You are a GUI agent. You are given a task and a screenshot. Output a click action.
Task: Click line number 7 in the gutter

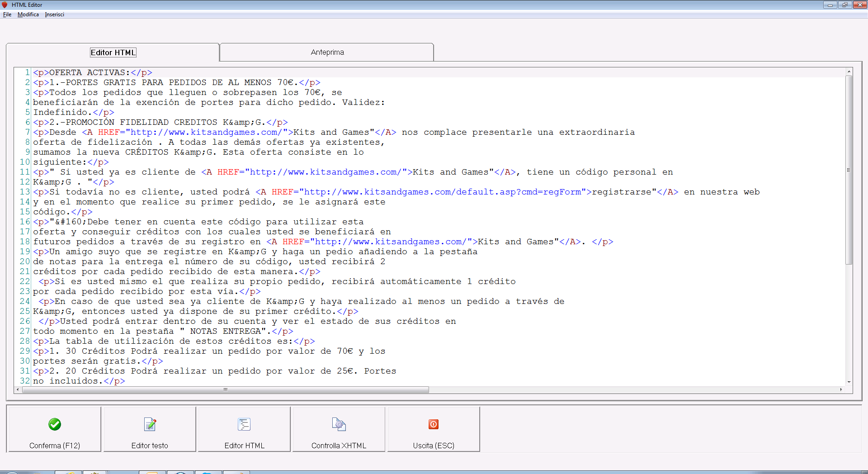pyautogui.click(x=27, y=132)
